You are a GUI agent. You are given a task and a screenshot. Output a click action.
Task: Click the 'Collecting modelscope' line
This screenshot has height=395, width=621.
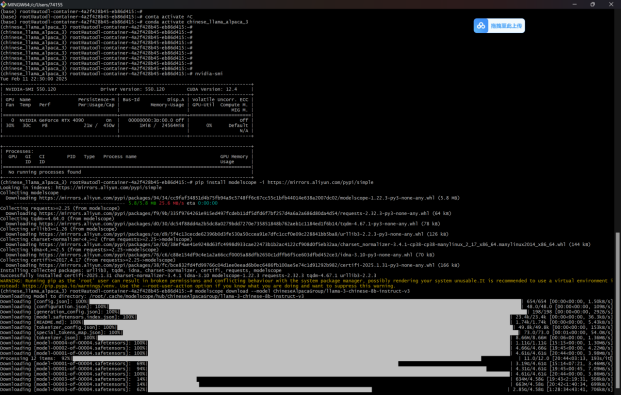point(29,193)
